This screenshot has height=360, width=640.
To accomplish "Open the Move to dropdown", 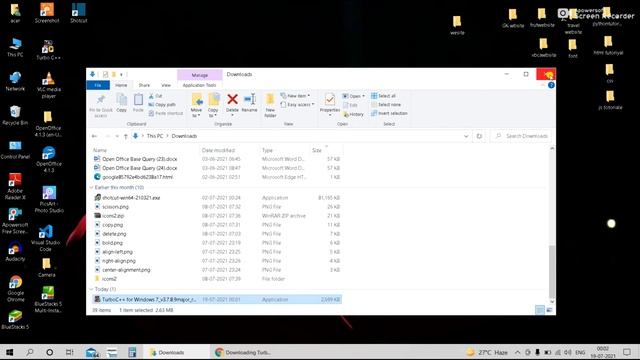I will [196, 105].
